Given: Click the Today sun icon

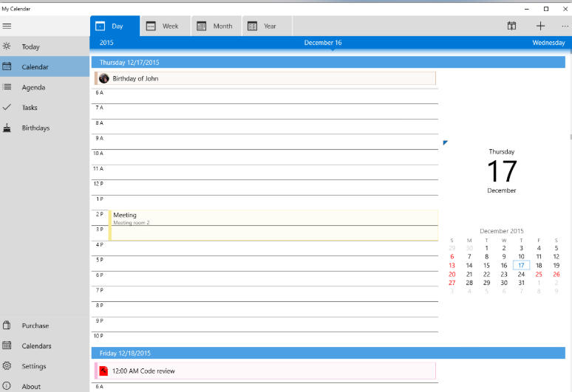Looking at the screenshot, I should coord(7,47).
